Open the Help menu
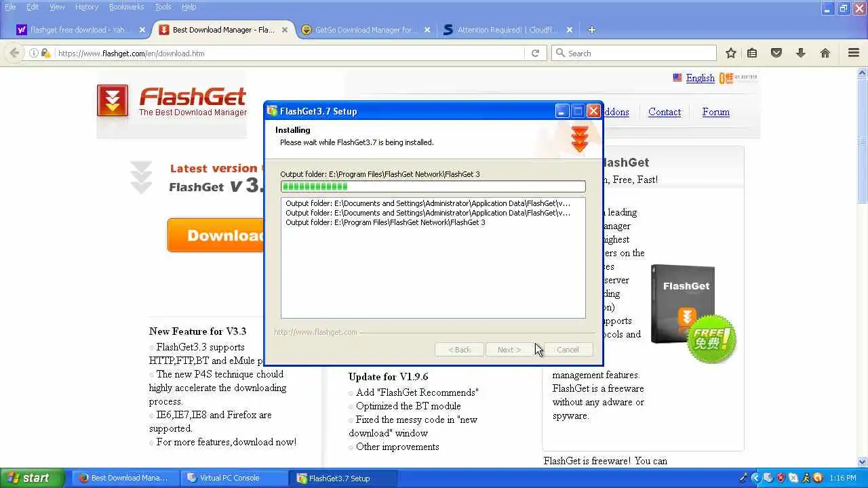Image resolution: width=868 pixels, height=488 pixels. 189,7
